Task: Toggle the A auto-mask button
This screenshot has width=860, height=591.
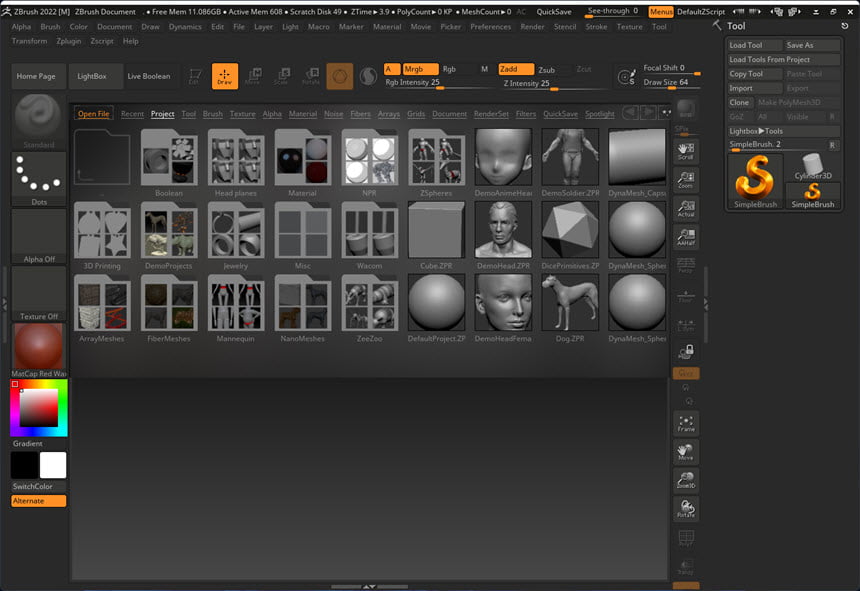Action: [x=392, y=69]
